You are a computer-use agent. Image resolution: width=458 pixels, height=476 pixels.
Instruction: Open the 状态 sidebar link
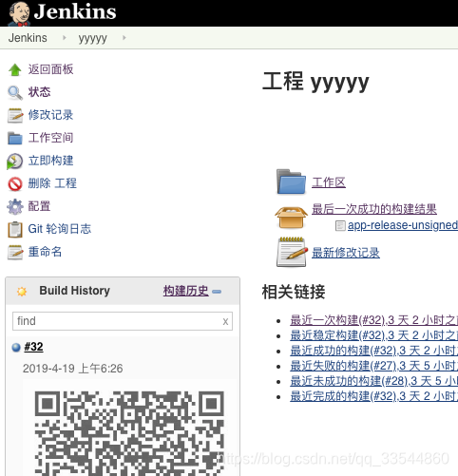tap(39, 92)
